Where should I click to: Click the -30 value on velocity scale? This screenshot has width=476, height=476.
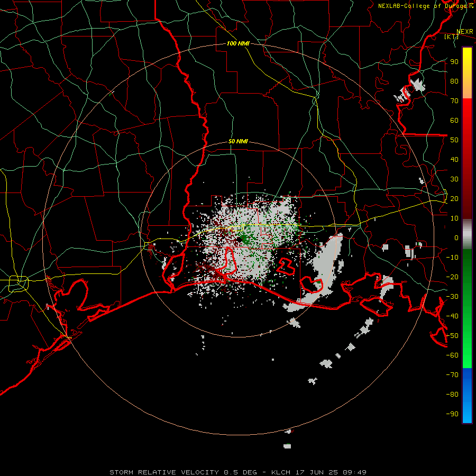pos(452,297)
